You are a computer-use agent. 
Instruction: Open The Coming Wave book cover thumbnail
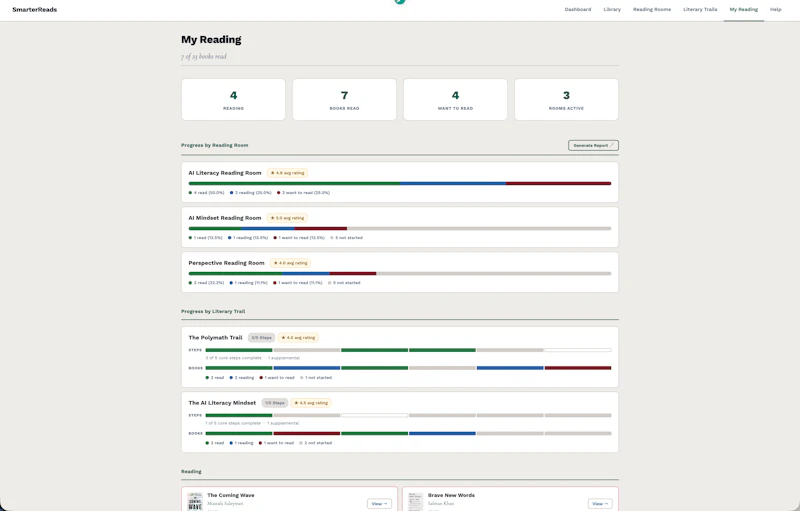(x=195, y=502)
